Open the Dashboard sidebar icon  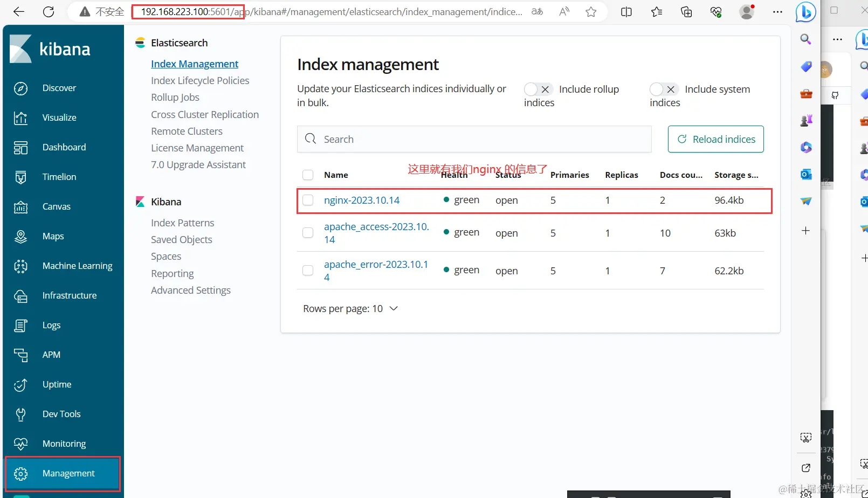pyautogui.click(x=20, y=147)
